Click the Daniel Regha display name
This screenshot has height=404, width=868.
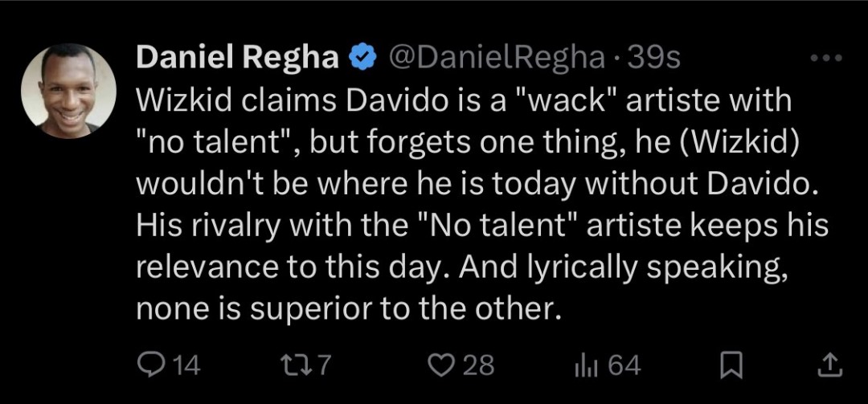238,58
